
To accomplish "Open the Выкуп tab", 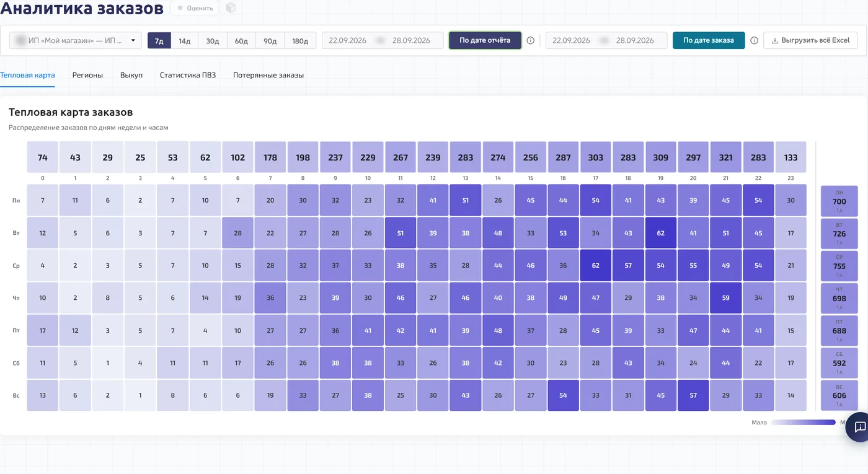I will click(131, 75).
